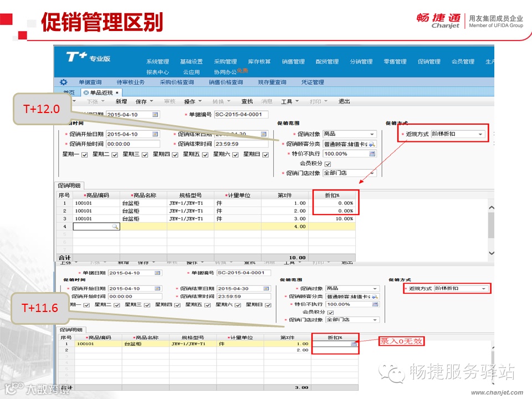Click scroll-up arrow of T+12.0 detail grid
The image size is (532, 399).
492,208
